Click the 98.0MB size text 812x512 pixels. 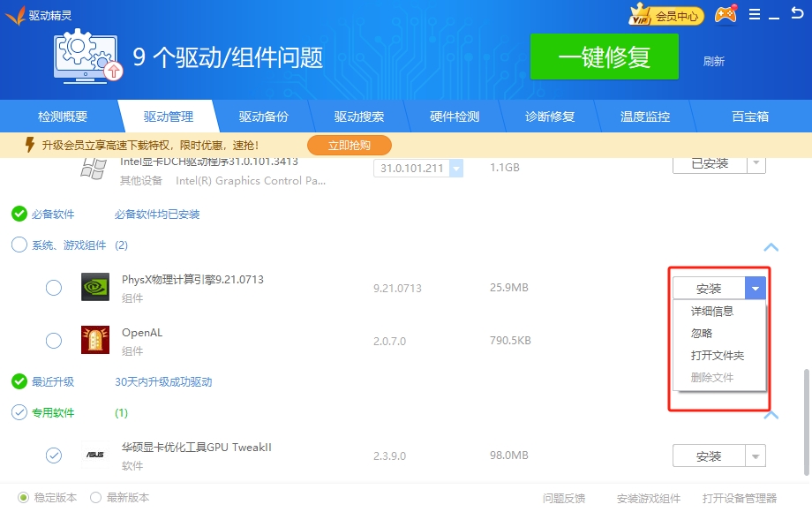click(x=509, y=455)
